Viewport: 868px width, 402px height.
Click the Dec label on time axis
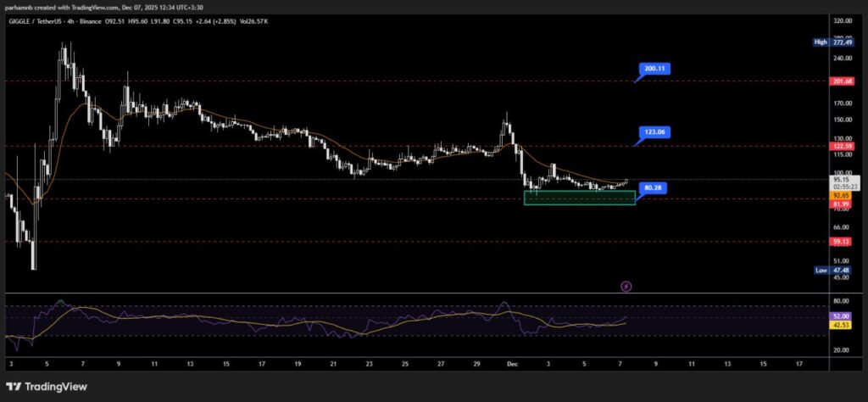click(513, 363)
